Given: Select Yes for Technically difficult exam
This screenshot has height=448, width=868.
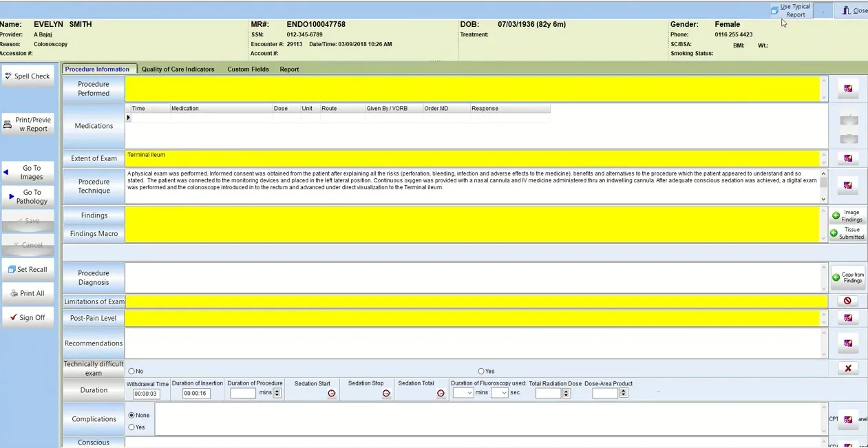Looking at the screenshot, I should [x=480, y=371].
